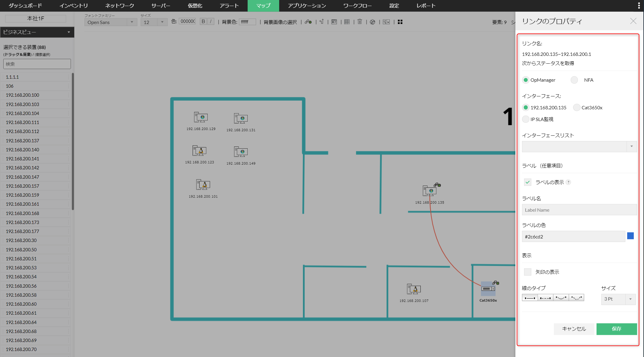
Task: Click the grid toggle toolbar icon
Action: tap(347, 22)
